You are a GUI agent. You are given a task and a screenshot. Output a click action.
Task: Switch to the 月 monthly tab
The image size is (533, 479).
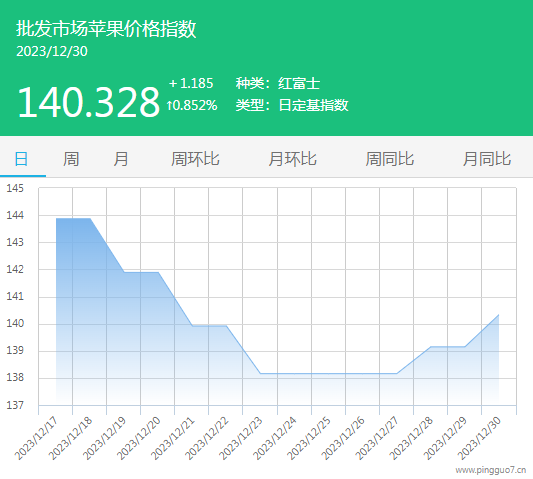click(121, 159)
